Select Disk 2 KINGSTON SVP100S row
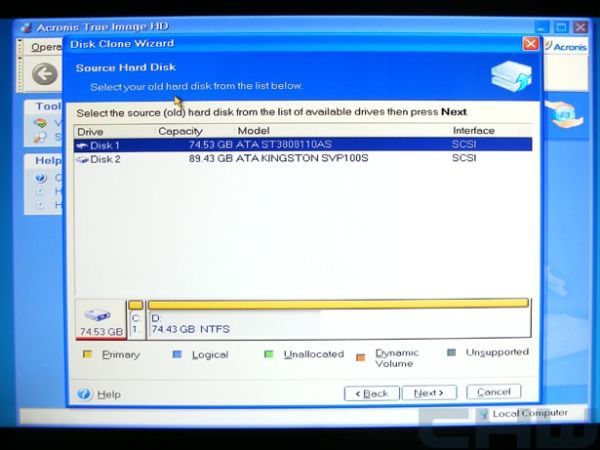 303,158
